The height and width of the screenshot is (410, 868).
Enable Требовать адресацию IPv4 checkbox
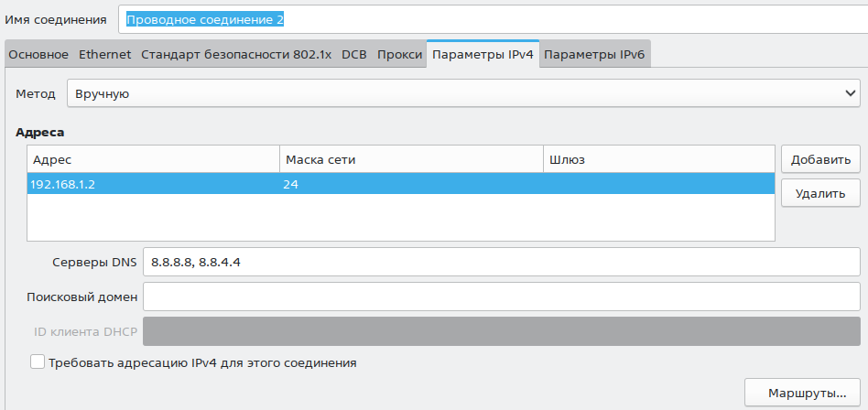38,362
